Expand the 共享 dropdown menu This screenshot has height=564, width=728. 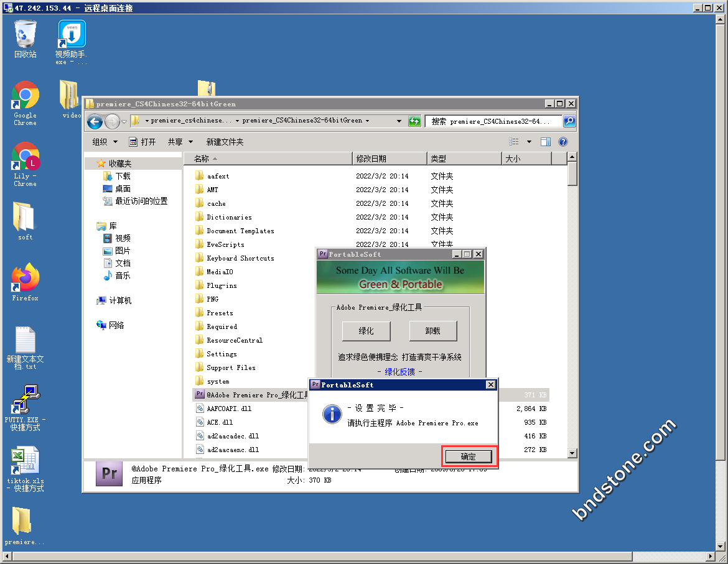(x=180, y=142)
